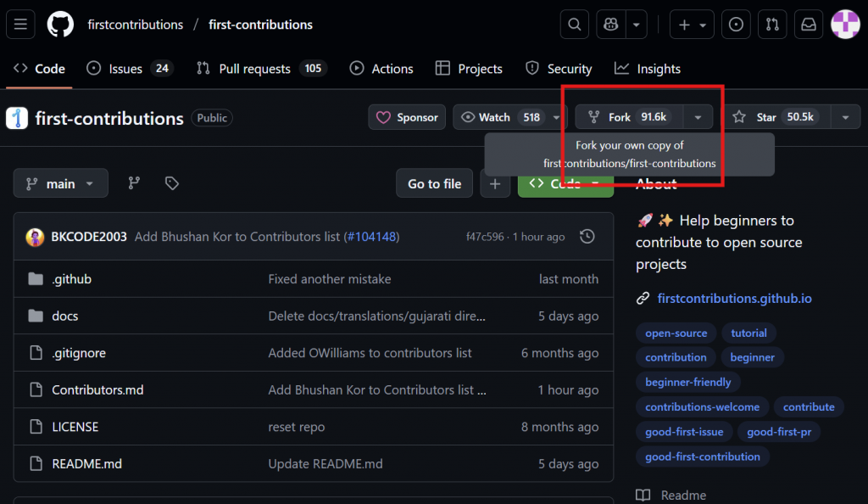
Task: Open the docs folder
Action: [x=64, y=316]
